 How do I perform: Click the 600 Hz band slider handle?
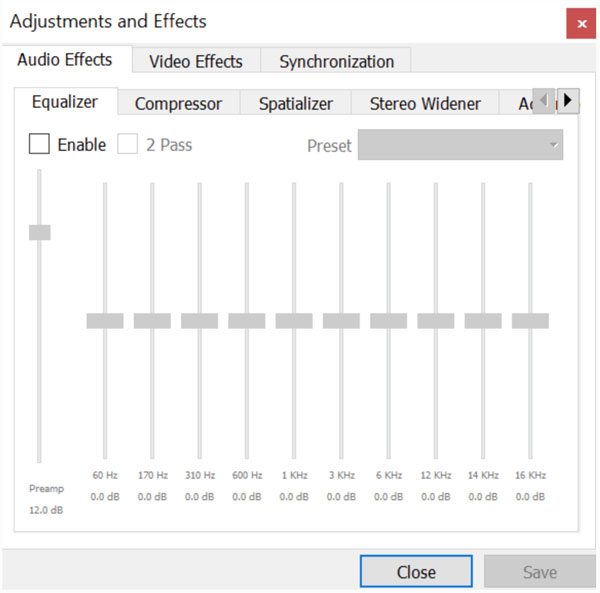(247, 321)
